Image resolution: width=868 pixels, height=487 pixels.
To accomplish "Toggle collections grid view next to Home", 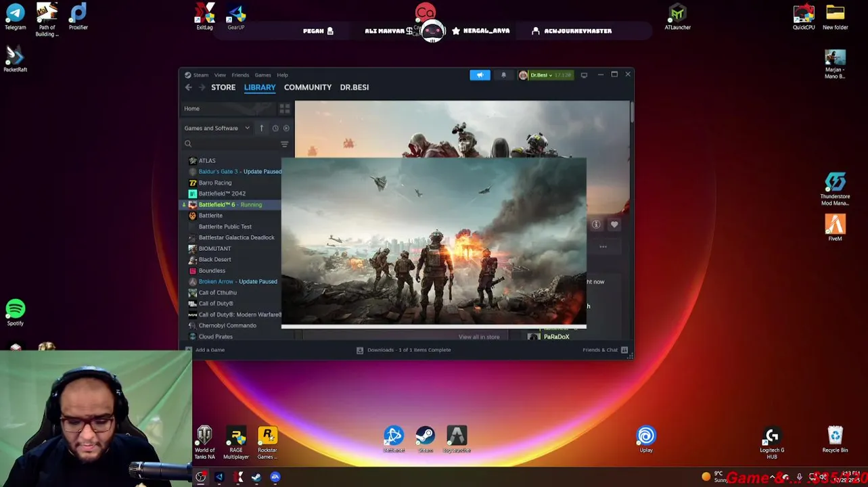I will tap(285, 108).
